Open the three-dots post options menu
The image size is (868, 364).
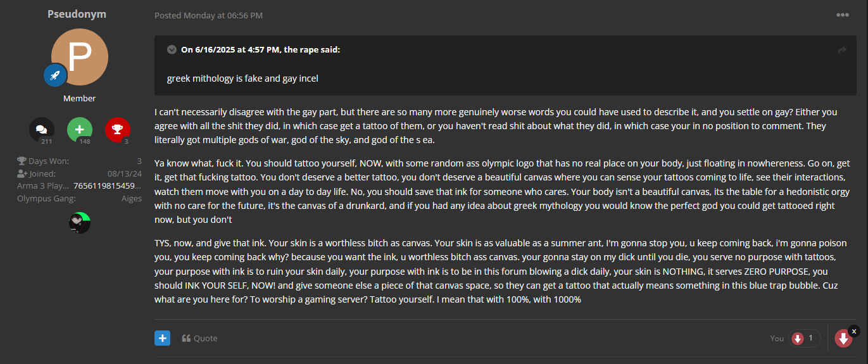pyautogui.click(x=842, y=15)
